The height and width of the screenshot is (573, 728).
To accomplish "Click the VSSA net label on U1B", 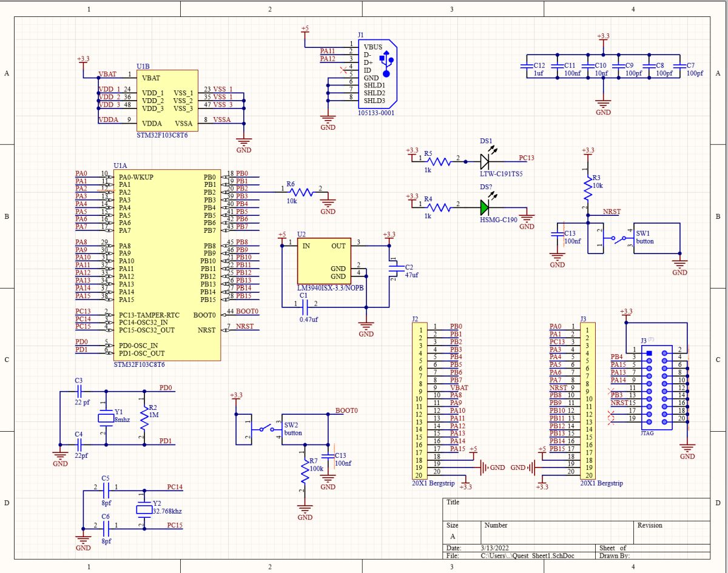I will [x=221, y=119].
